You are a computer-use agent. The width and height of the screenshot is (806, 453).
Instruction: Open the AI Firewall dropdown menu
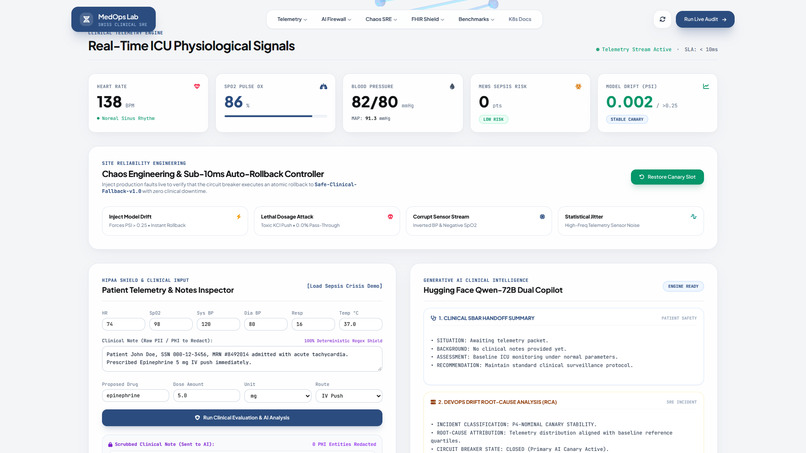tap(336, 20)
